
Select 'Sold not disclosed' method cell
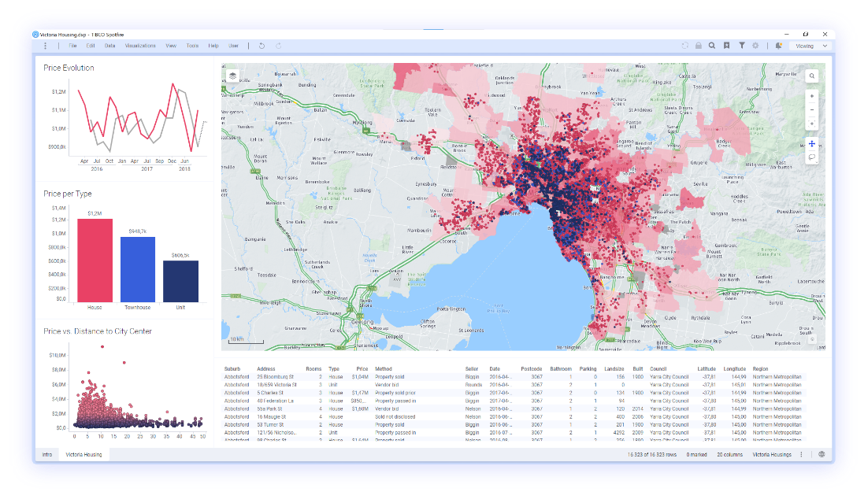point(395,416)
